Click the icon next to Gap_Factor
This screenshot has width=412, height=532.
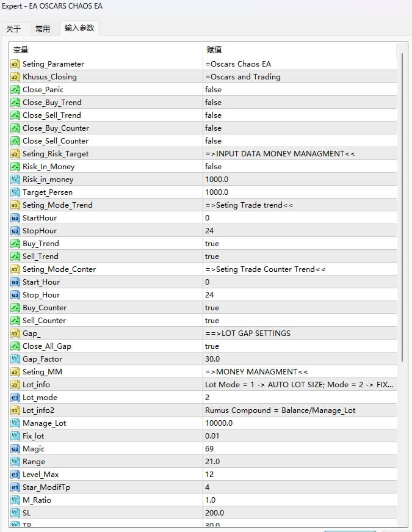15,359
